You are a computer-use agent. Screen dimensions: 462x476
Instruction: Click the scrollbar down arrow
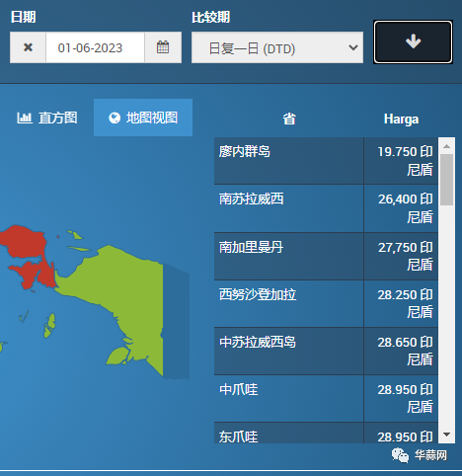[446, 435]
